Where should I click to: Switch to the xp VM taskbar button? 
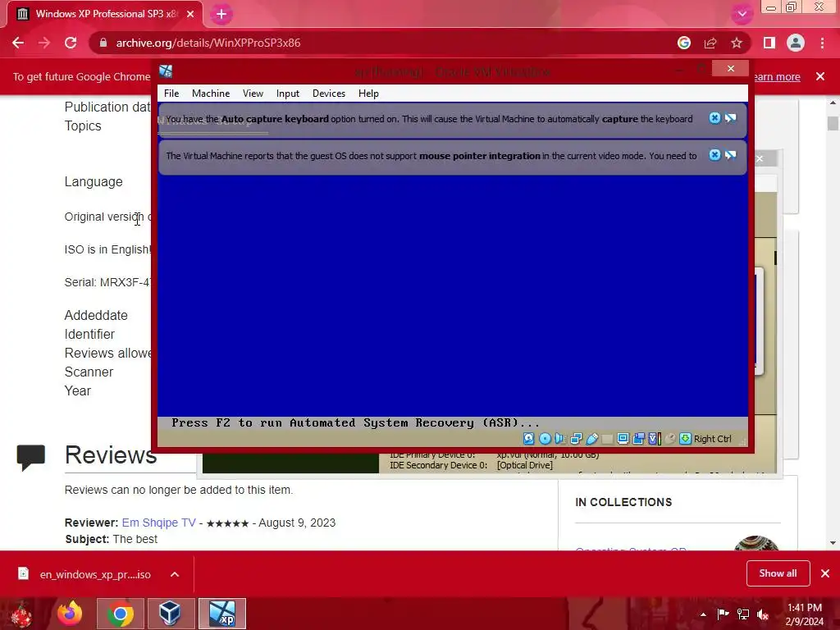pos(222,614)
